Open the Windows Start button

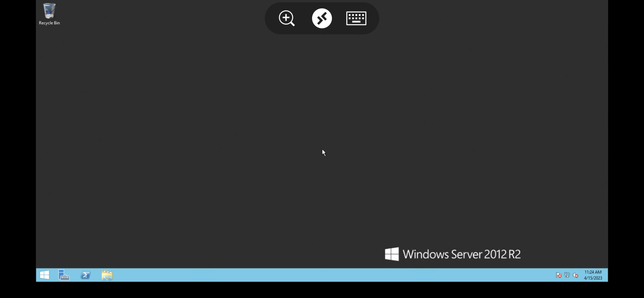(45, 275)
